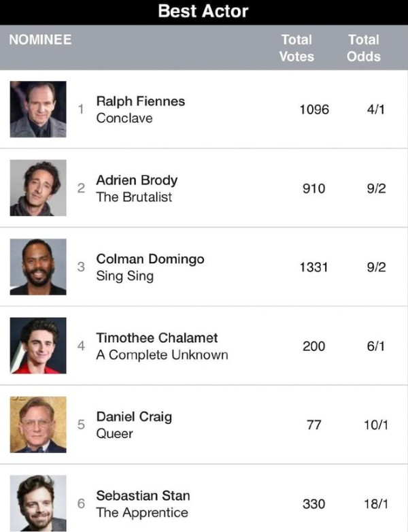Open Colman Domingo nominee photo

pyautogui.click(x=38, y=267)
